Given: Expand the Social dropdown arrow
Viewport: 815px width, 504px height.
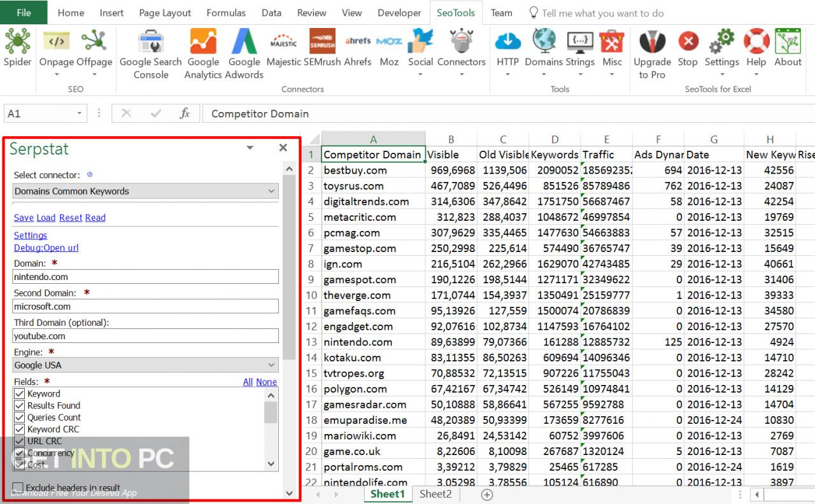Looking at the screenshot, I should coord(420,74).
